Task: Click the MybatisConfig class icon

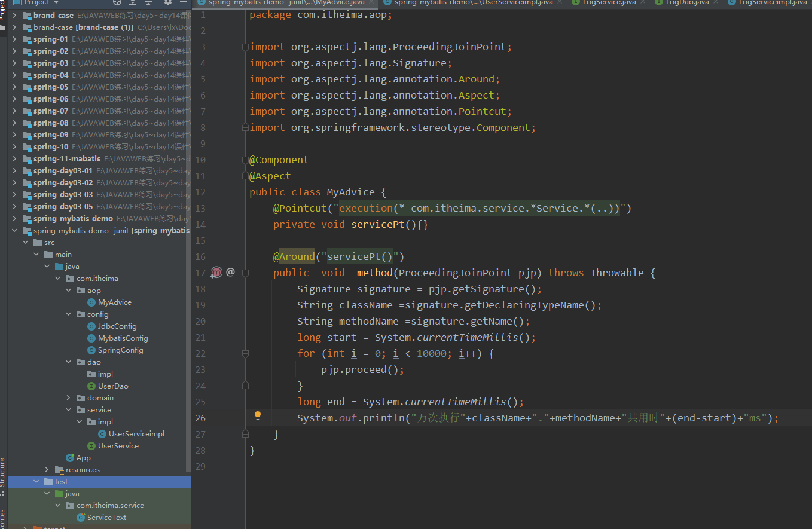Action: tap(91, 338)
